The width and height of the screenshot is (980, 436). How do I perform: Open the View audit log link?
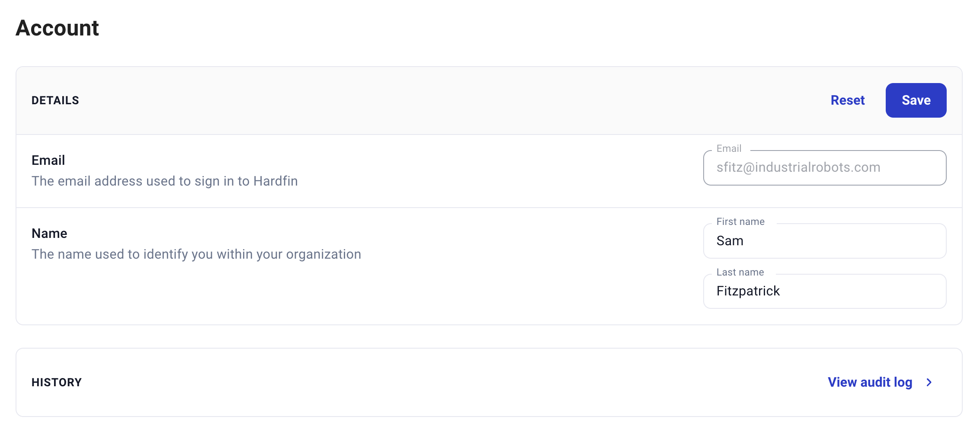[870, 382]
